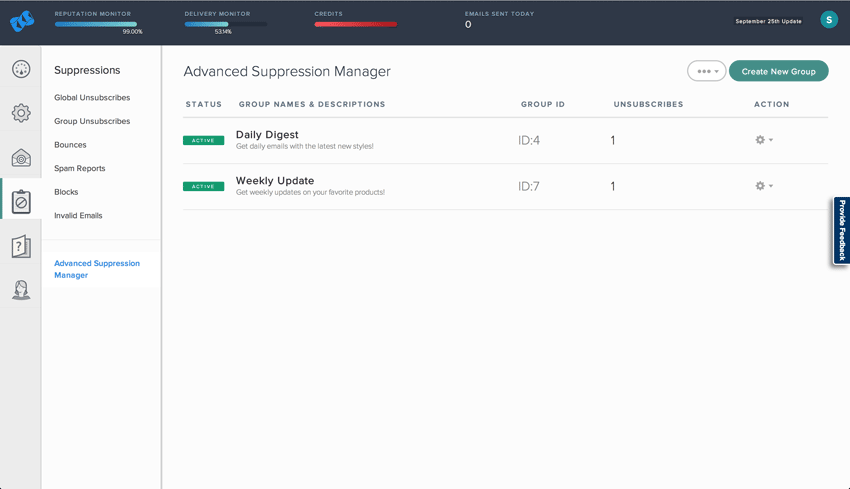The width and height of the screenshot is (850, 489).
Task: Click the Weekly Update group name
Action: coord(275,181)
